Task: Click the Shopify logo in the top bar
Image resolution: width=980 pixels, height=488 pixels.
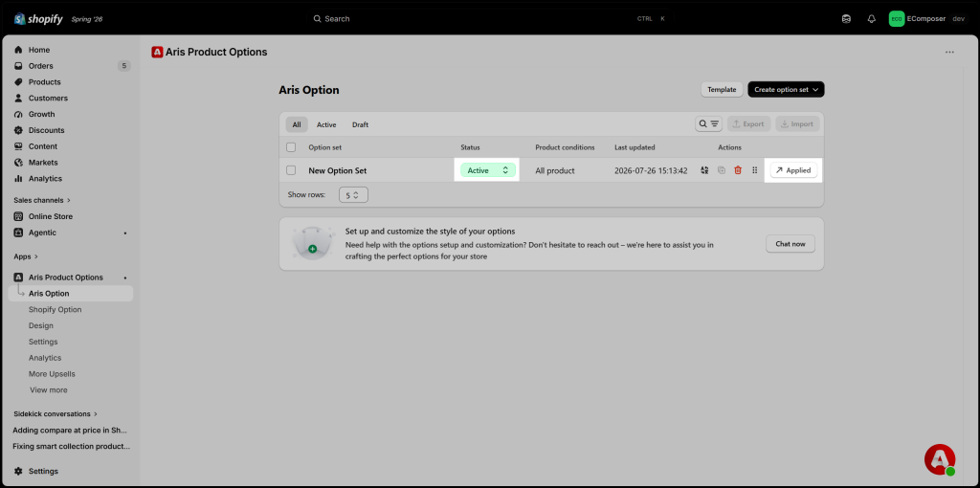Action: tap(38, 19)
